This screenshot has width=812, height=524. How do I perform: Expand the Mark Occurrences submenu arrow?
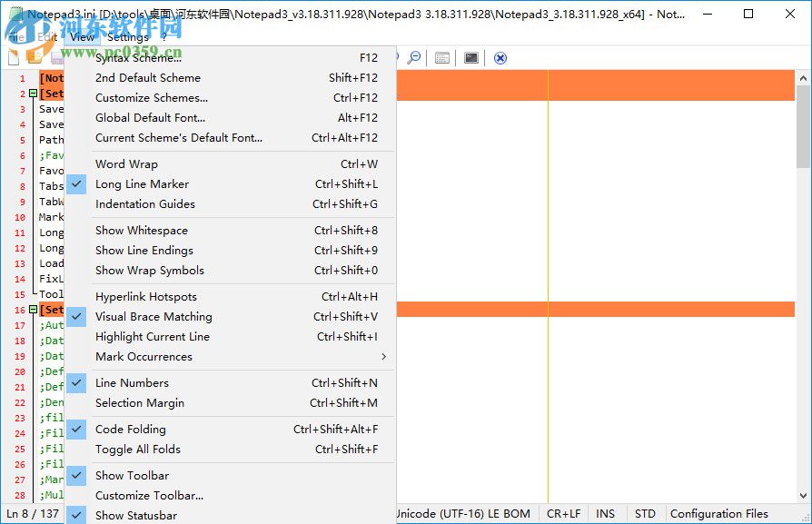(383, 356)
